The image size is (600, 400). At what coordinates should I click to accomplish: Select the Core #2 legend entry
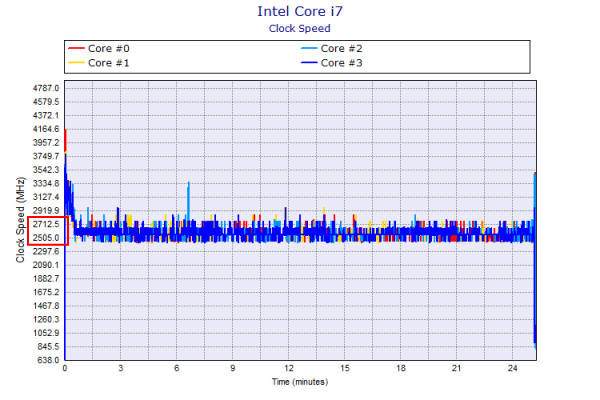point(332,49)
